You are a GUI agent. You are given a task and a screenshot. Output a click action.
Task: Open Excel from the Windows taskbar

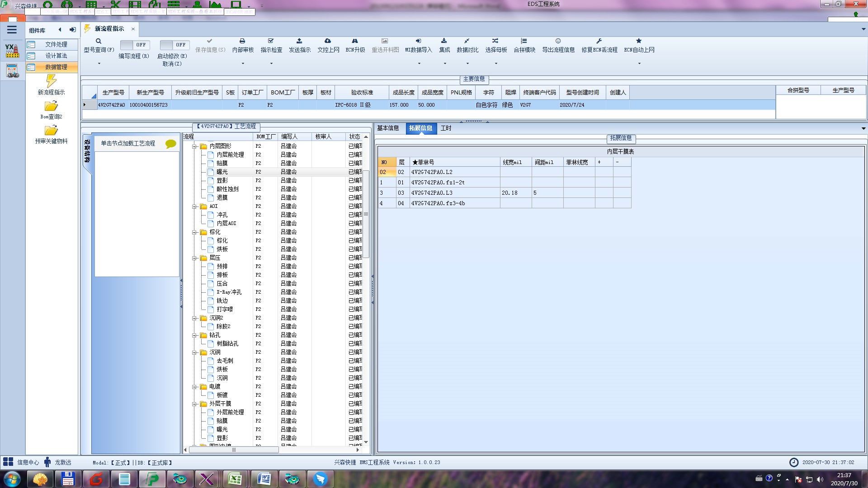coord(235,479)
